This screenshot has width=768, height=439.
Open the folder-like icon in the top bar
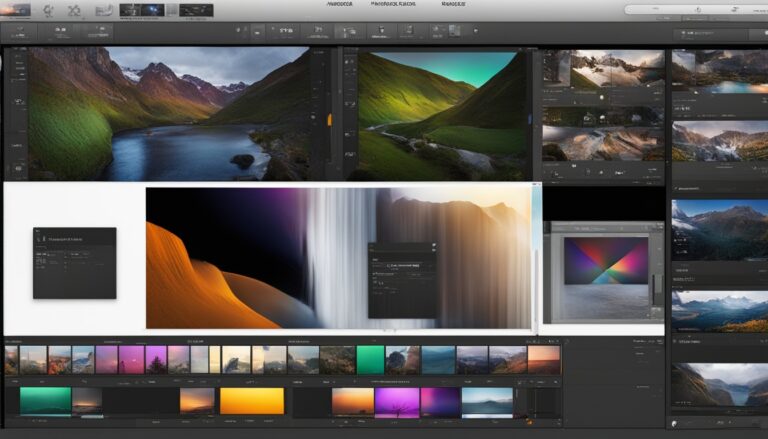pyautogui.click(x=104, y=10)
